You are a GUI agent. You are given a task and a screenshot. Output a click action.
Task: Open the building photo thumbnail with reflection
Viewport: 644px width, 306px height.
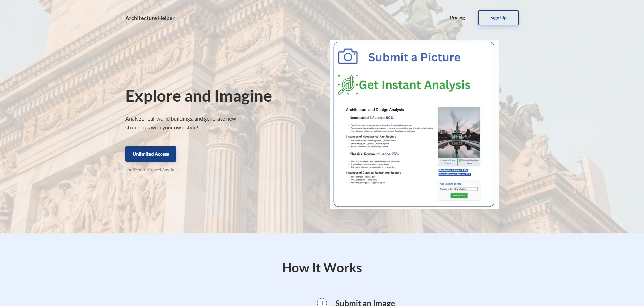459,132
